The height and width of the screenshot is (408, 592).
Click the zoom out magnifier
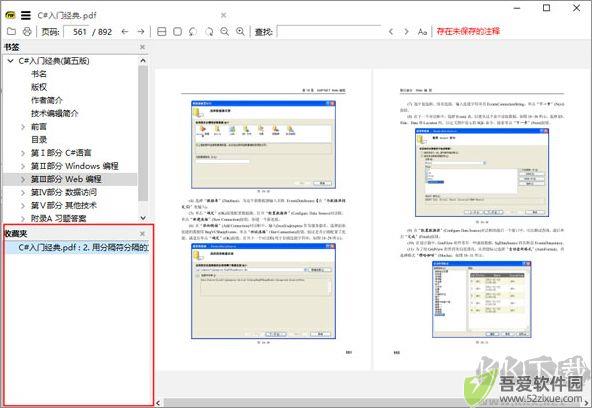(225, 32)
